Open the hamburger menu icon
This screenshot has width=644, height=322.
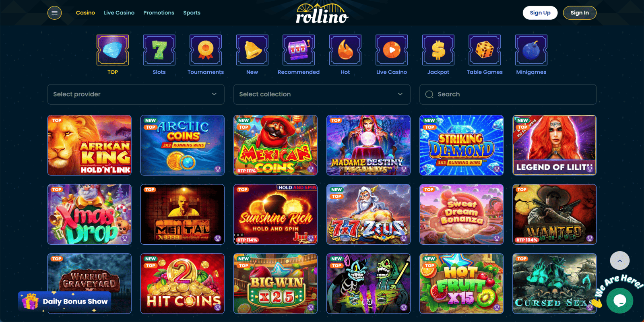(x=54, y=13)
